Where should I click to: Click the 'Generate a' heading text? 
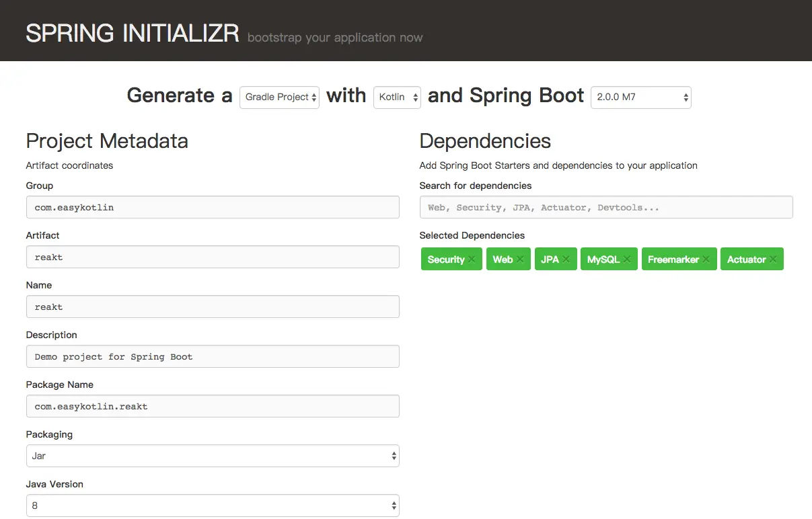tap(180, 95)
